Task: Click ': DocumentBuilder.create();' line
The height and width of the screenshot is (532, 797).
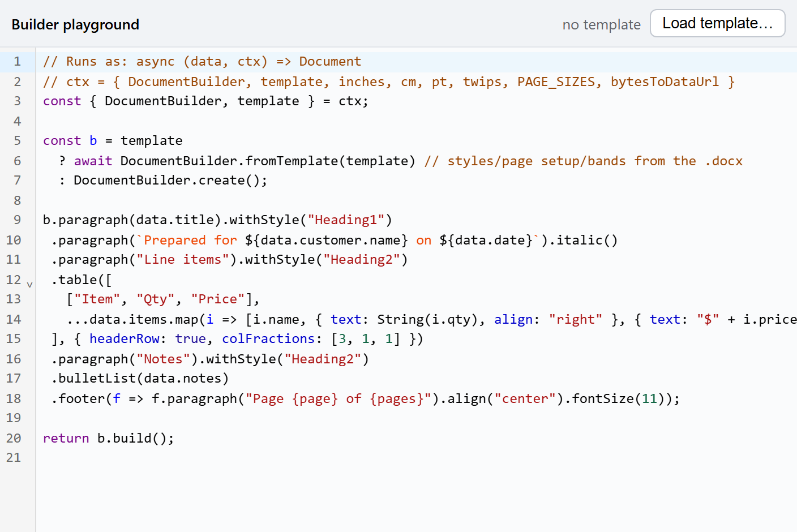Action: pos(163,180)
